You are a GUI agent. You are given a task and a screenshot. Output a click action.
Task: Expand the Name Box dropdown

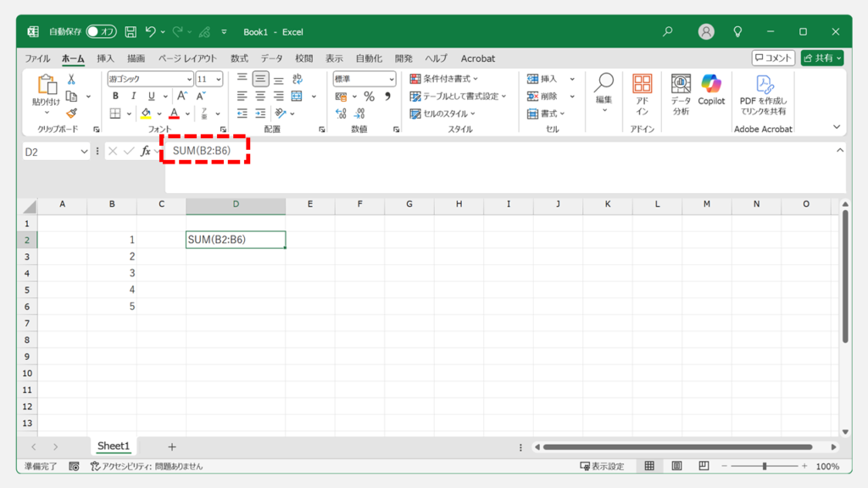click(x=84, y=152)
